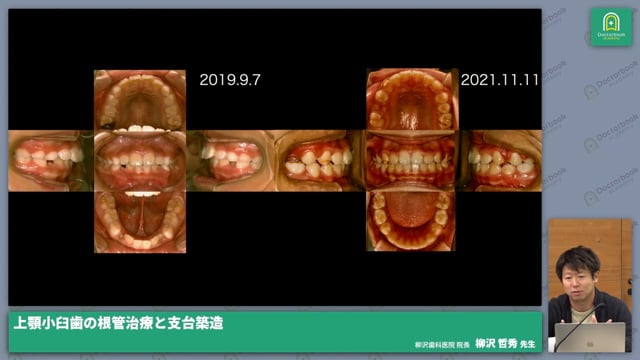The image size is (640, 360).
Task: Click the title 上顎小臼歯の根管治療と支台築造
Action: click(x=118, y=323)
